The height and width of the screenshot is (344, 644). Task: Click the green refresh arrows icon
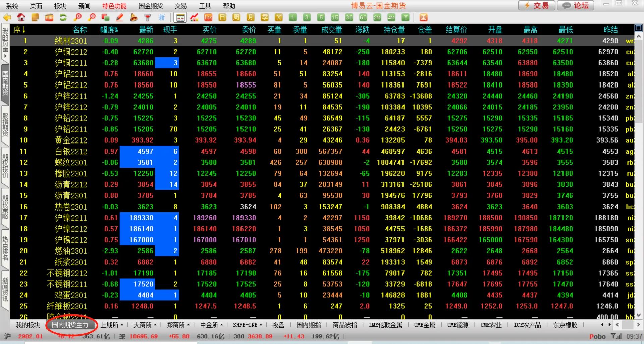[x=63, y=18]
